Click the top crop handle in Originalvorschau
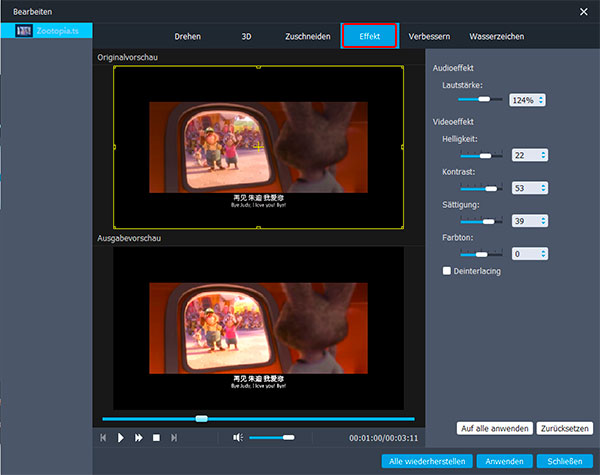The image size is (600, 475). [x=258, y=67]
